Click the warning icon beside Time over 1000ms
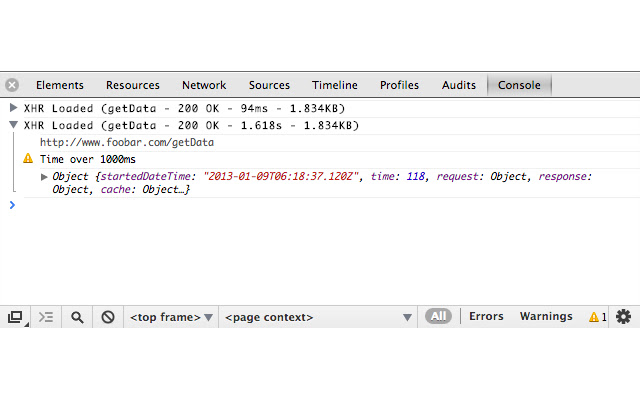Image resolution: width=640 pixels, height=400 pixels. [28, 158]
